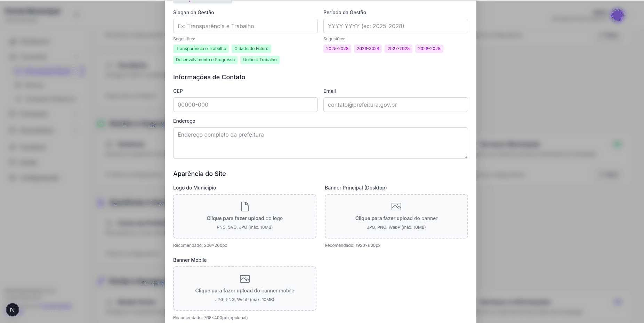Screen dimensions: 644x323
Task: Click the CEP input field
Action: [x=245, y=104]
